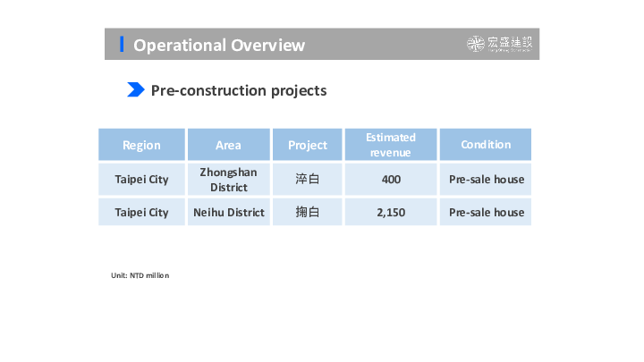This screenshot has height=362, width=644.
Task: Select the Operational Overview title text
Action: 219,46
